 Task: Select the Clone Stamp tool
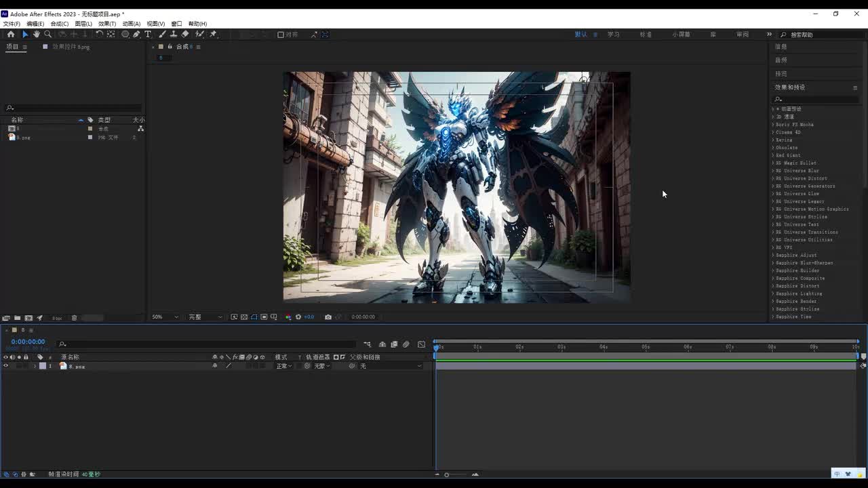click(174, 34)
